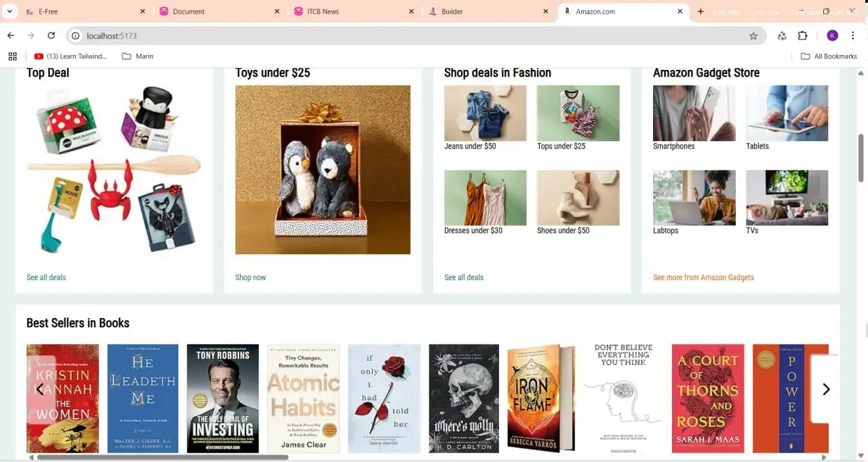Image resolution: width=868 pixels, height=462 pixels.
Task: Open the Smartphones image
Action: (694, 113)
